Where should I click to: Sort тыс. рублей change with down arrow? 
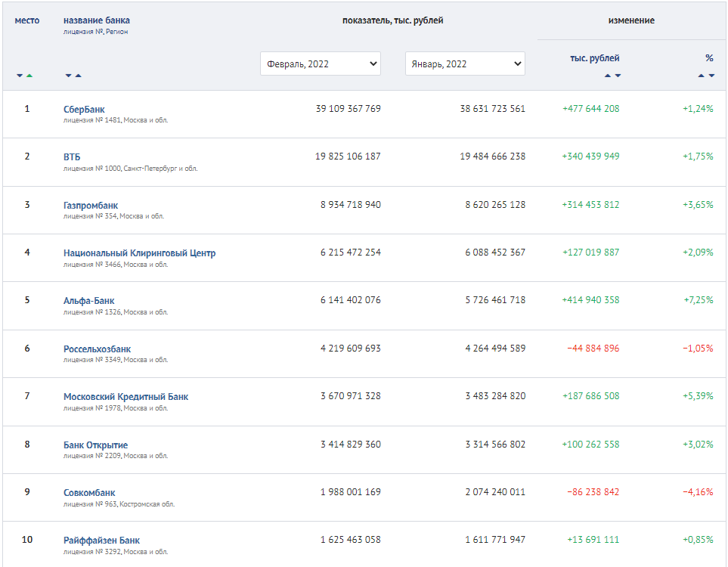pos(618,76)
